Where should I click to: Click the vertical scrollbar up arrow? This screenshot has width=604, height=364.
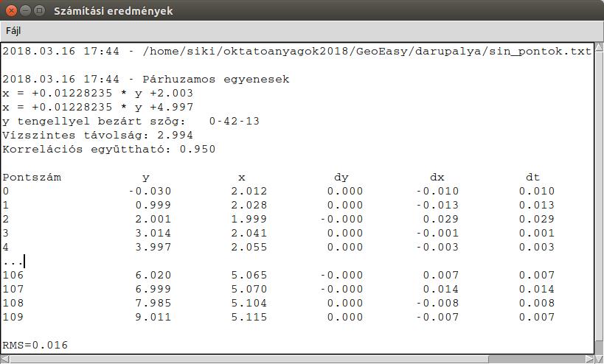click(599, 47)
